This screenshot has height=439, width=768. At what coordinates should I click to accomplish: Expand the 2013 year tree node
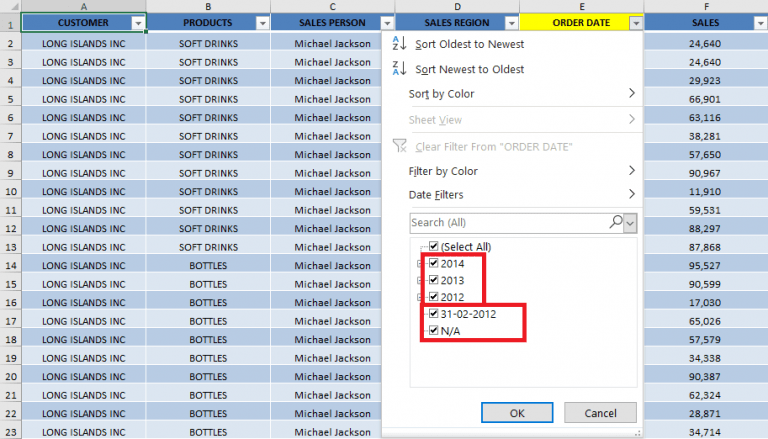pos(419,281)
